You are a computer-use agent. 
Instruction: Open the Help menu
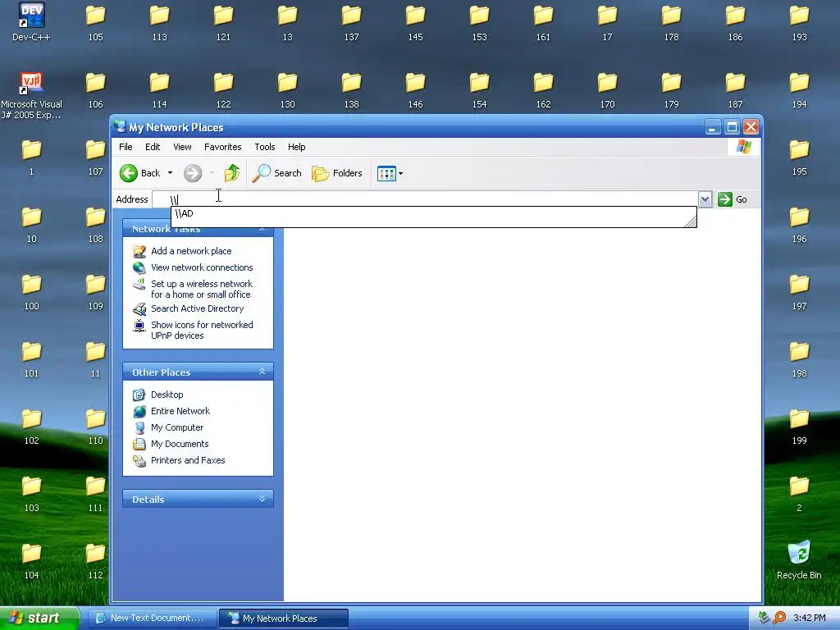pos(296,147)
